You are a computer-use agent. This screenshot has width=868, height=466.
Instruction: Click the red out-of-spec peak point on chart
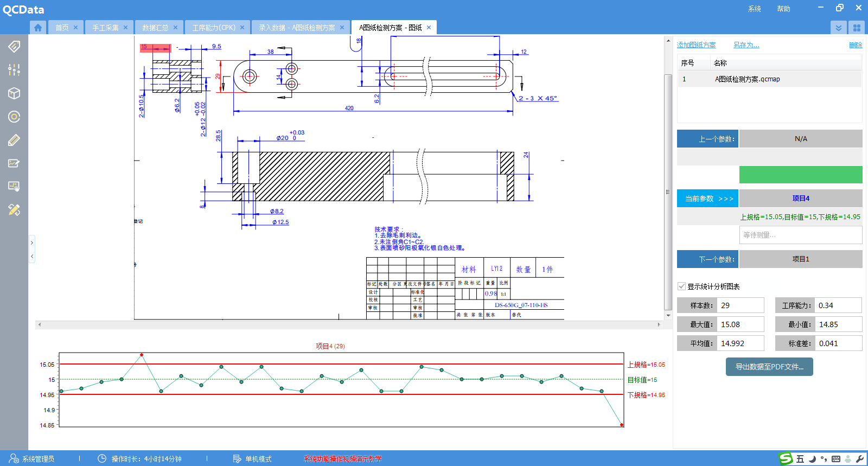pyautogui.click(x=142, y=355)
